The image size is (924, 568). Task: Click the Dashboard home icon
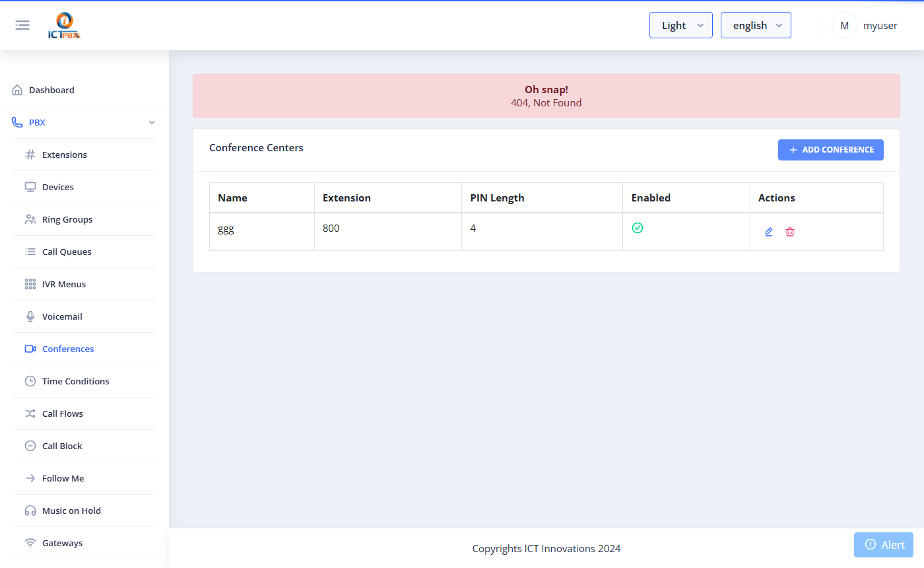point(17,90)
